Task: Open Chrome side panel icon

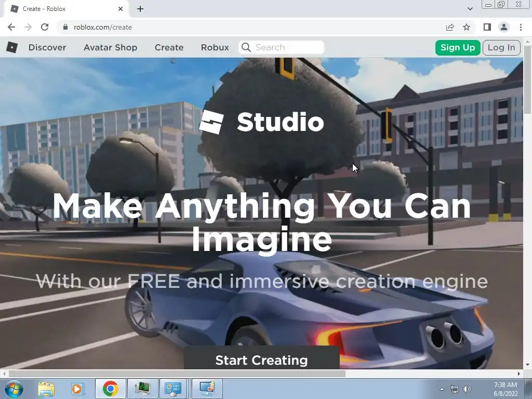Action: coord(487,27)
